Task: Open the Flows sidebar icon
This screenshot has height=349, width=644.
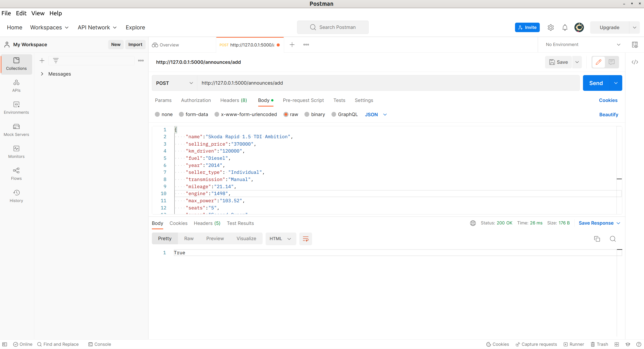Action: [16, 174]
